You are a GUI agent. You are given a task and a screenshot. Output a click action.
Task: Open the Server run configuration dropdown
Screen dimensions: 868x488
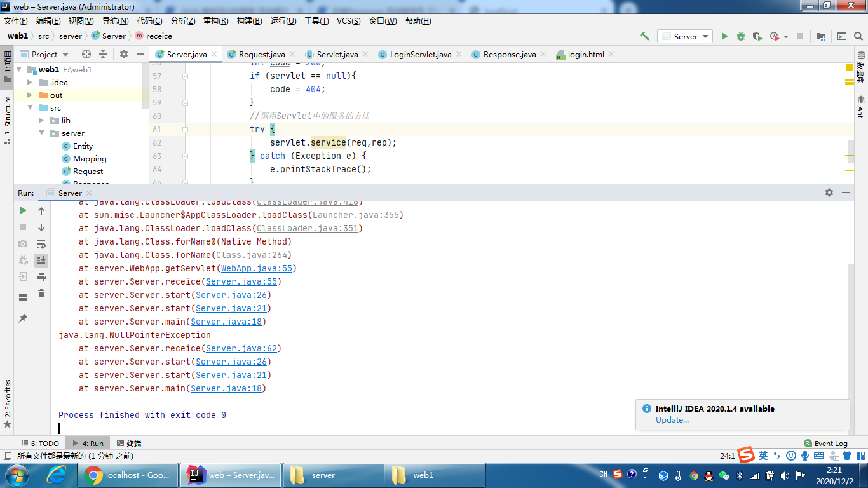(x=685, y=36)
